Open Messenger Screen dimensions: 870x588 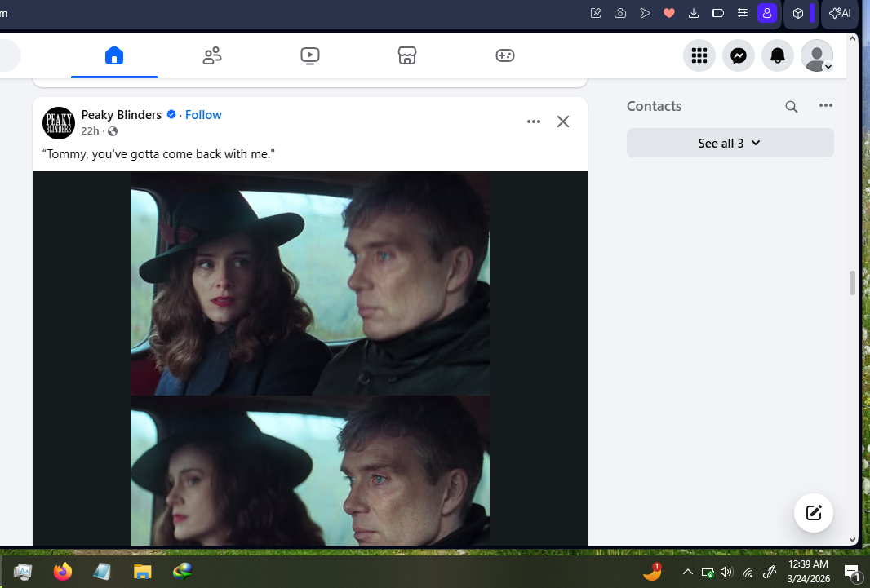[x=739, y=55]
